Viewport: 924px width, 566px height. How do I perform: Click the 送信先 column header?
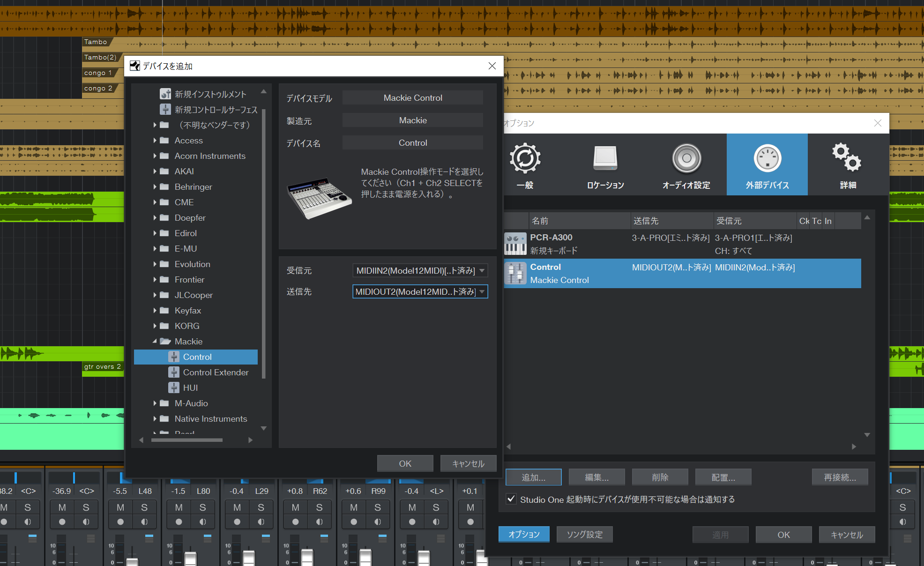(672, 221)
